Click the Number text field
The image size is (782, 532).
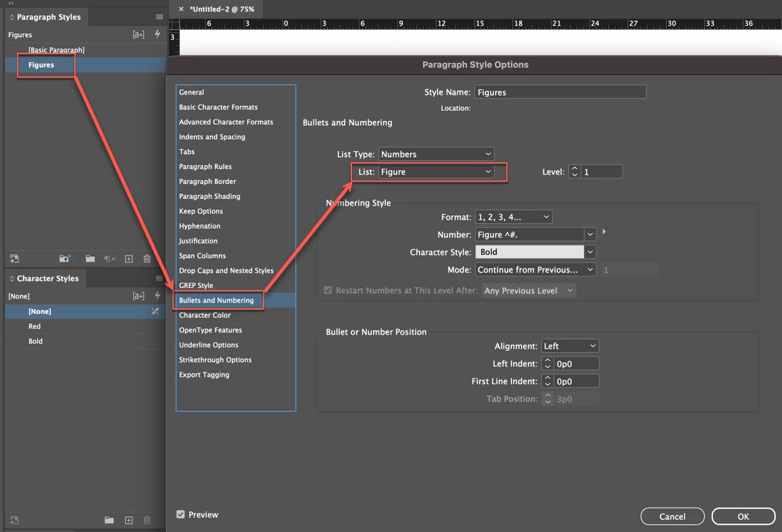pyautogui.click(x=530, y=235)
